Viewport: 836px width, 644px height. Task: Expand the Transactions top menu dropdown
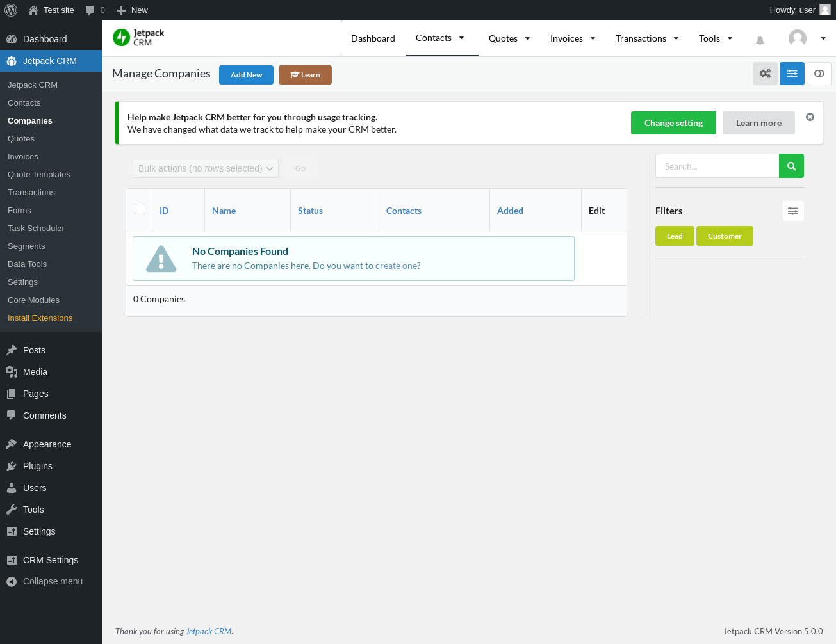[676, 38]
